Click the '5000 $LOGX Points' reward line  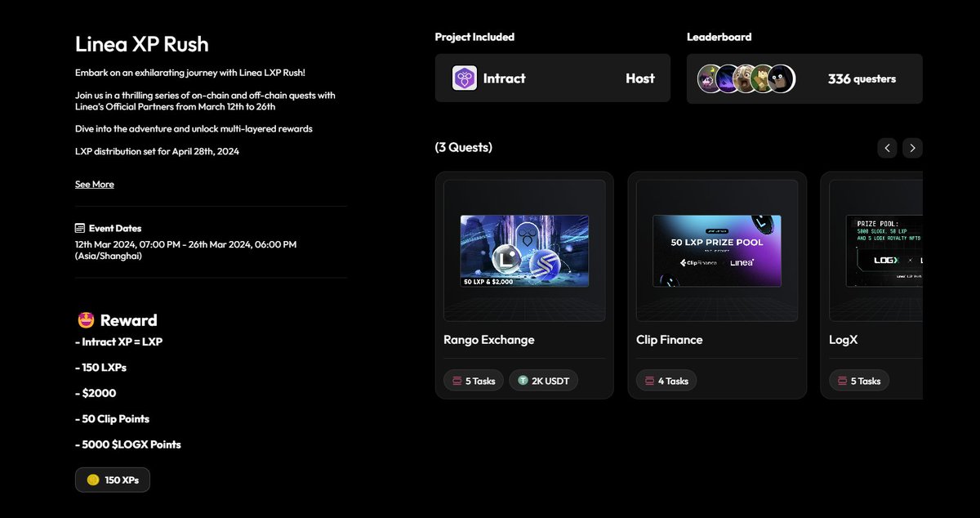coord(128,444)
